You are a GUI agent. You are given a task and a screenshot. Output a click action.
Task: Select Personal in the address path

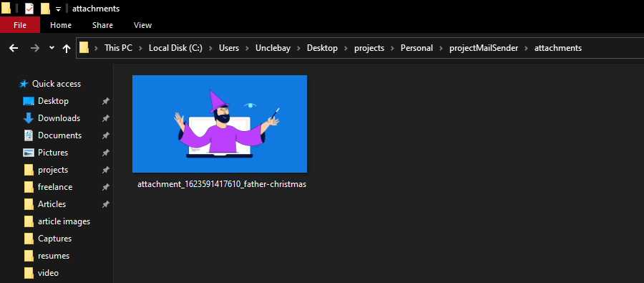417,48
